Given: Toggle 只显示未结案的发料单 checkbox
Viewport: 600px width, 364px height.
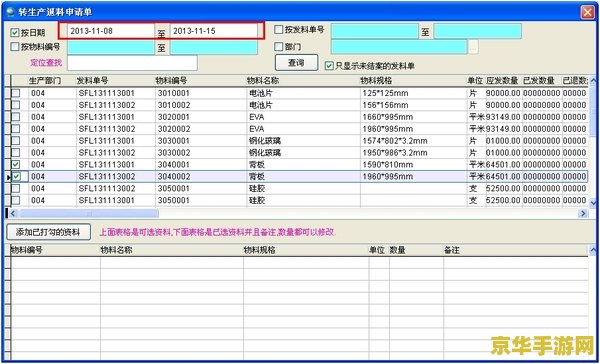Looking at the screenshot, I should [329, 66].
